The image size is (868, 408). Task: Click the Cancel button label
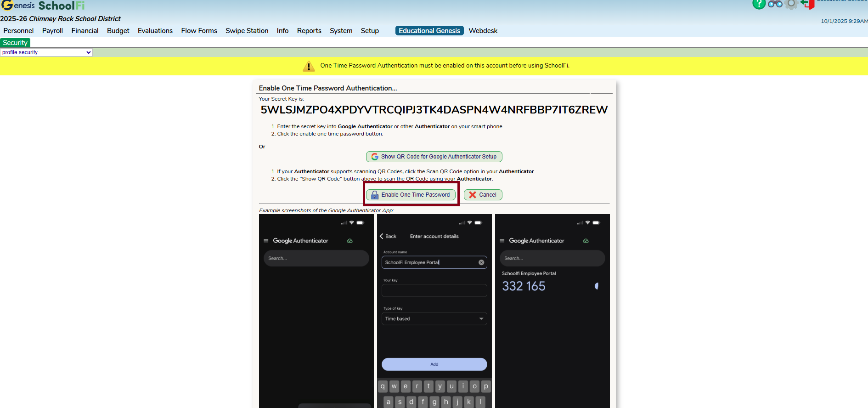488,195
